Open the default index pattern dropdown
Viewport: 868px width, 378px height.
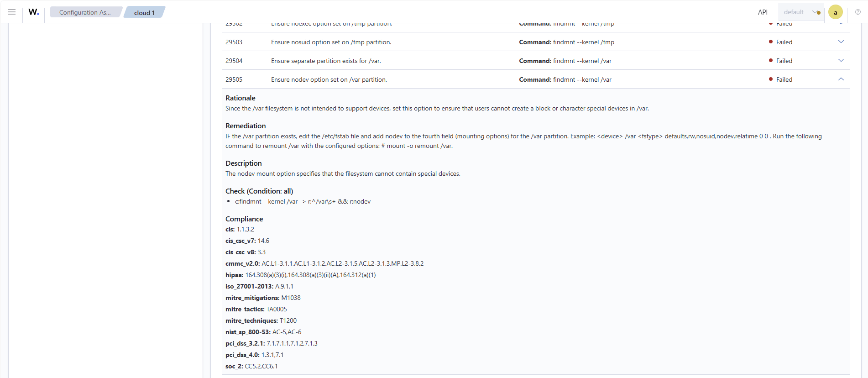[x=801, y=12]
